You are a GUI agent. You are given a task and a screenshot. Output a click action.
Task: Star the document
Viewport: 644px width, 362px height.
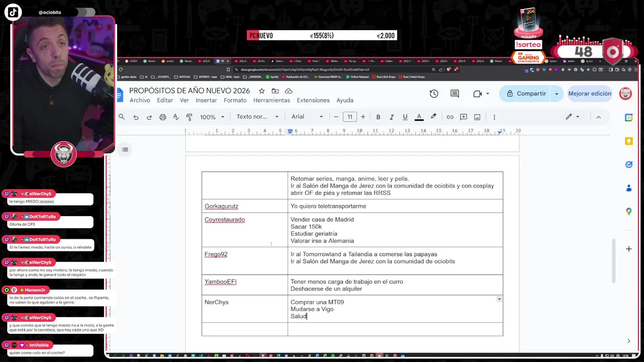click(x=262, y=91)
